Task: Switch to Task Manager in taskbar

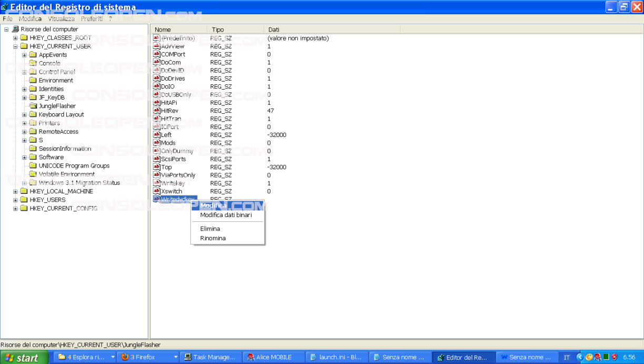Action: 209,357
